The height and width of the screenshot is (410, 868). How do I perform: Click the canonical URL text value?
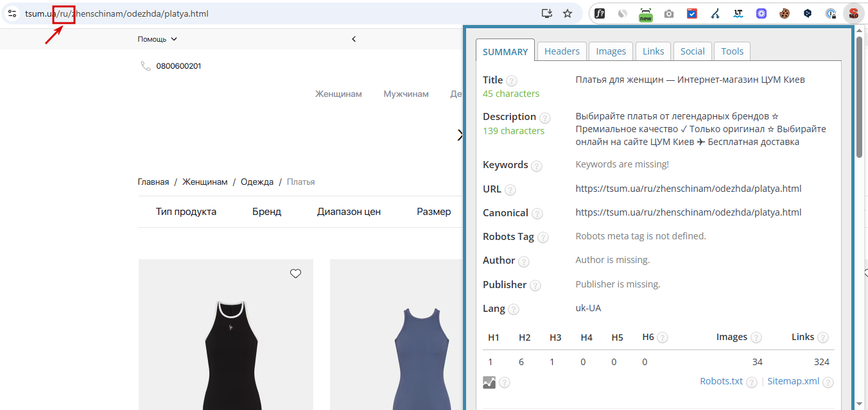pyautogui.click(x=688, y=212)
